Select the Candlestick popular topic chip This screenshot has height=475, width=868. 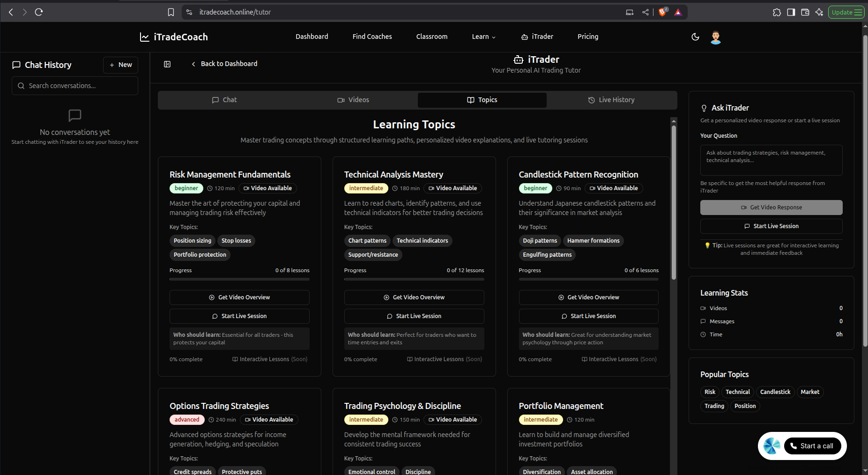click(x=775, y=392)
